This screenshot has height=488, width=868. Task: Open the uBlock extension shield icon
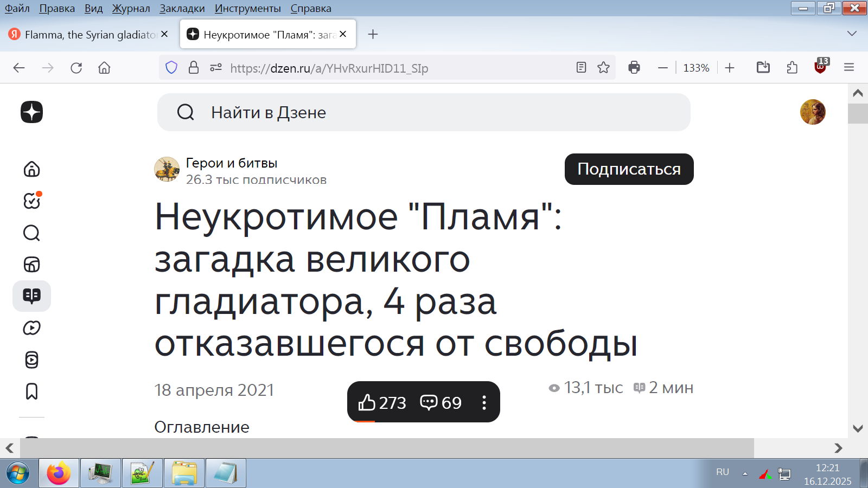tap(820, 68)
